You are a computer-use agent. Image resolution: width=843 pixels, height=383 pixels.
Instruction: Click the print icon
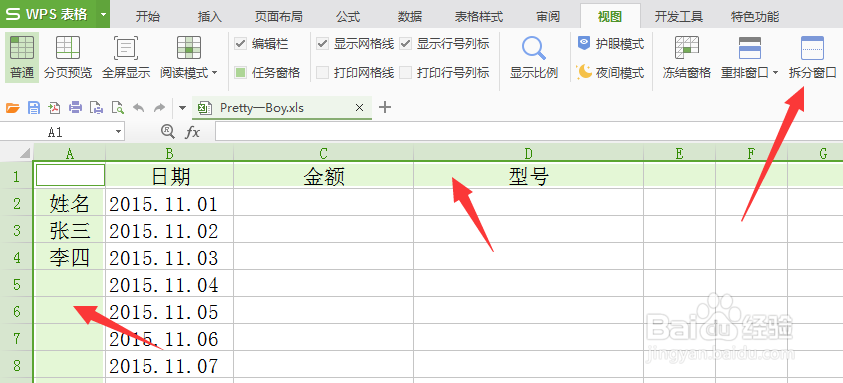[75, 108]
